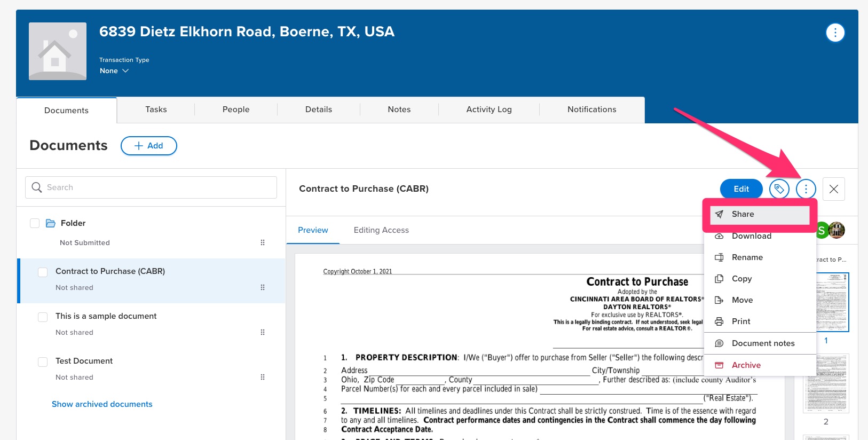Open the Editing Access tab
The width and height of the screenshot is (868, 440).
(381, 230)
